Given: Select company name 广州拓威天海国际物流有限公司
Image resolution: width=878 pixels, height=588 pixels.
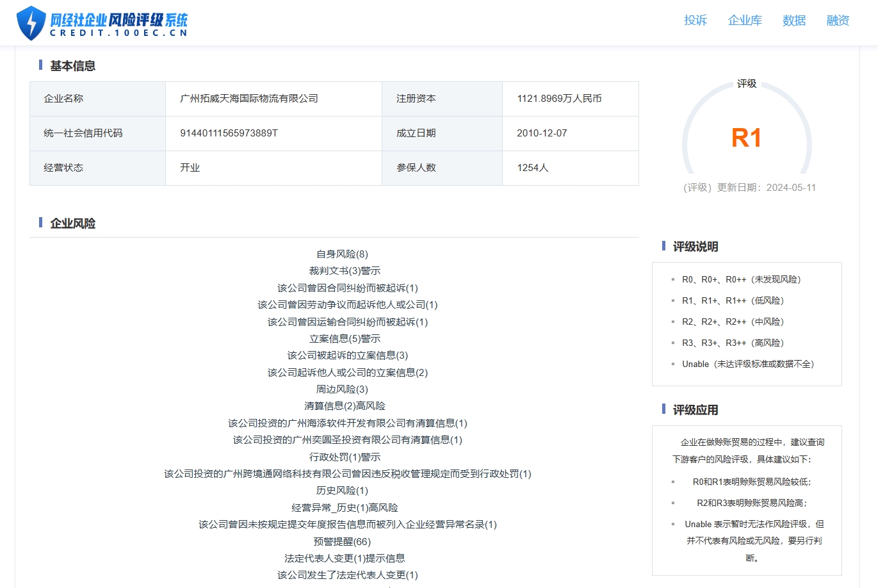Looking at the screenshot, I should point(249,99).
